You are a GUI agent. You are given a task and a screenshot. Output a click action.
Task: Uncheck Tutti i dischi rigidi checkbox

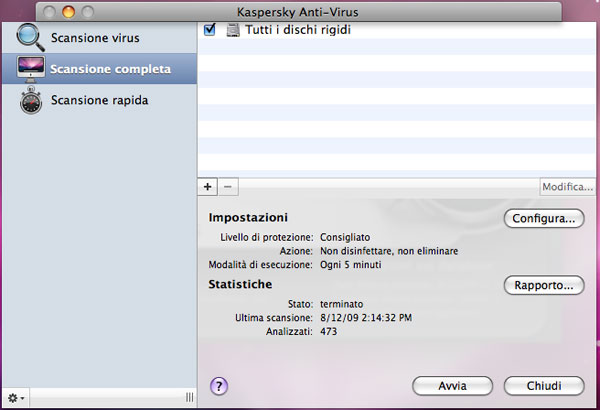[x=210, y=29]
